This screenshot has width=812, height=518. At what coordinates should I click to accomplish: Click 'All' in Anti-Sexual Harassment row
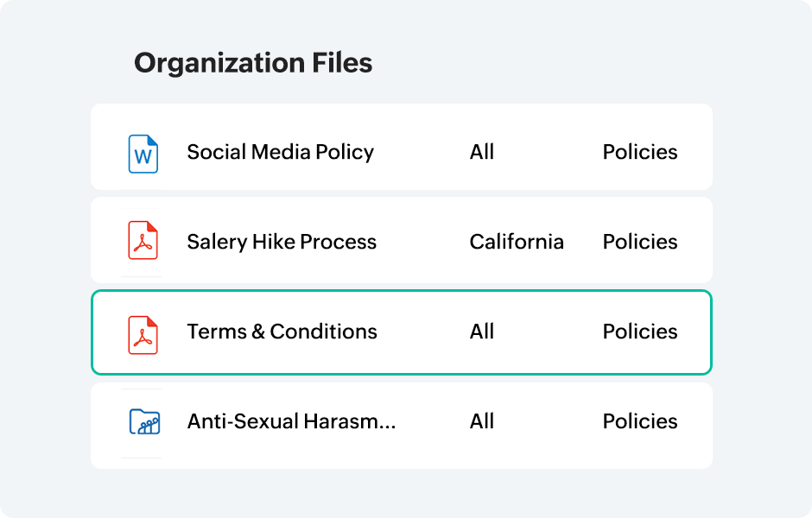[481, 421]
